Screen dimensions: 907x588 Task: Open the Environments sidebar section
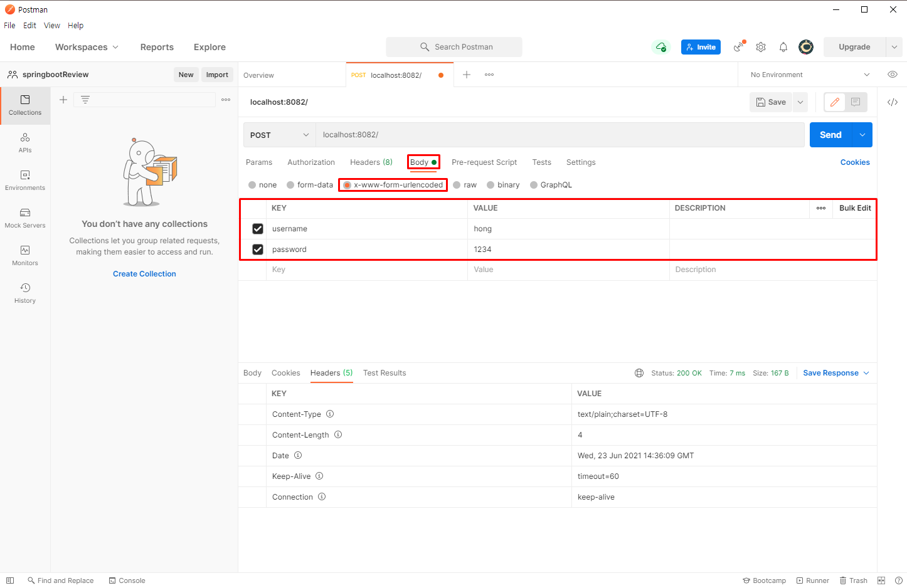tap(25, 181)
